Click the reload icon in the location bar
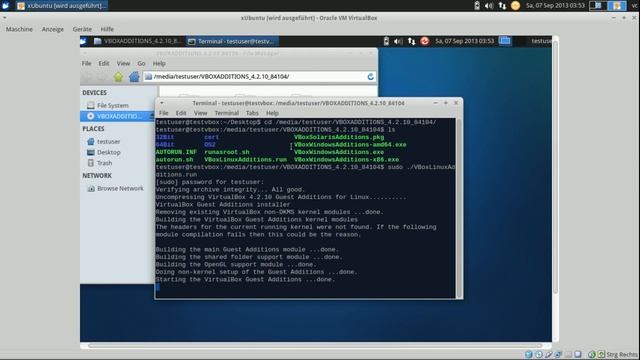Screen dimensions: 640x360 pos(370,77)
